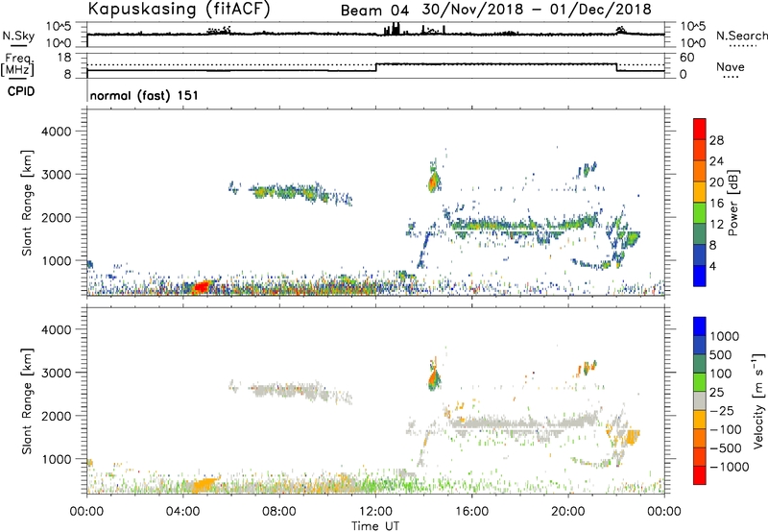768x532 pixels.
Task: Click the "Nave" legend label
Action: [x=731, y=66]
